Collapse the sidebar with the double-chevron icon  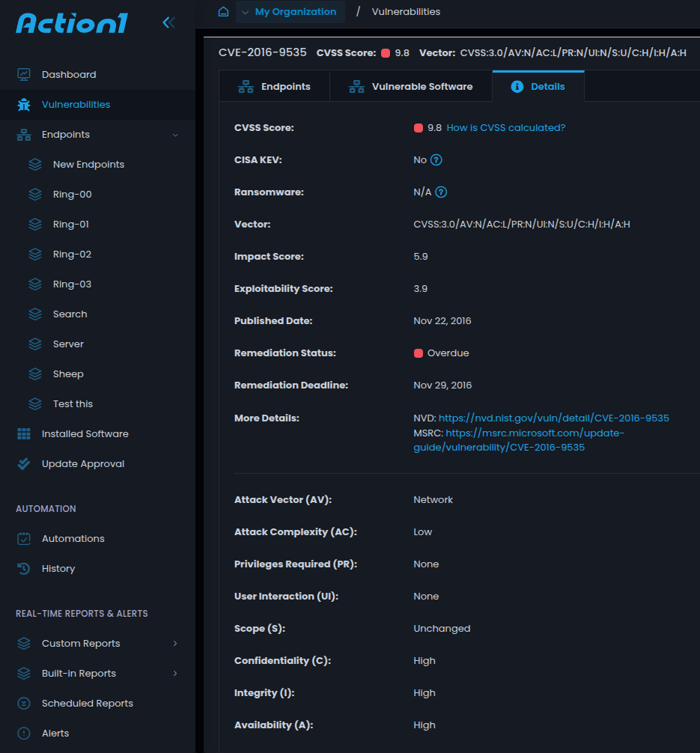[x=168, y=22]
